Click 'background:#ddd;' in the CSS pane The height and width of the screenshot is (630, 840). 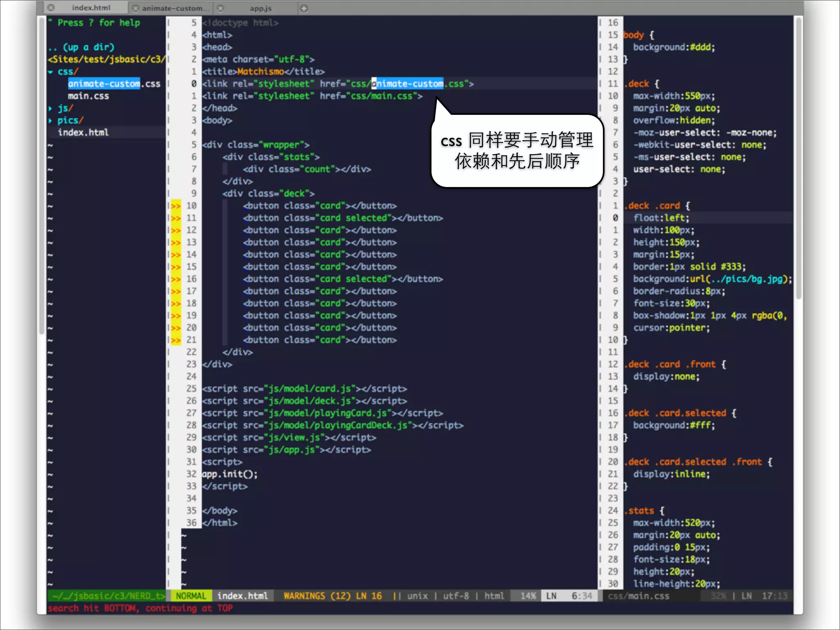(x=674, y=47)
